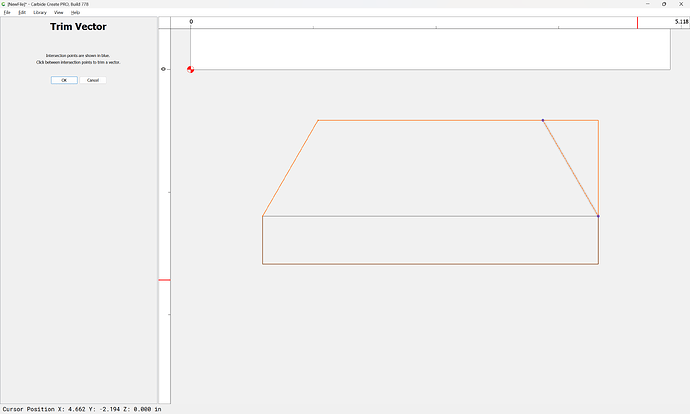Viewport: 690px width, 414px height.
Task: Trim the gray line dividing trapezoid and rectangle
Action: click(430, 216)
